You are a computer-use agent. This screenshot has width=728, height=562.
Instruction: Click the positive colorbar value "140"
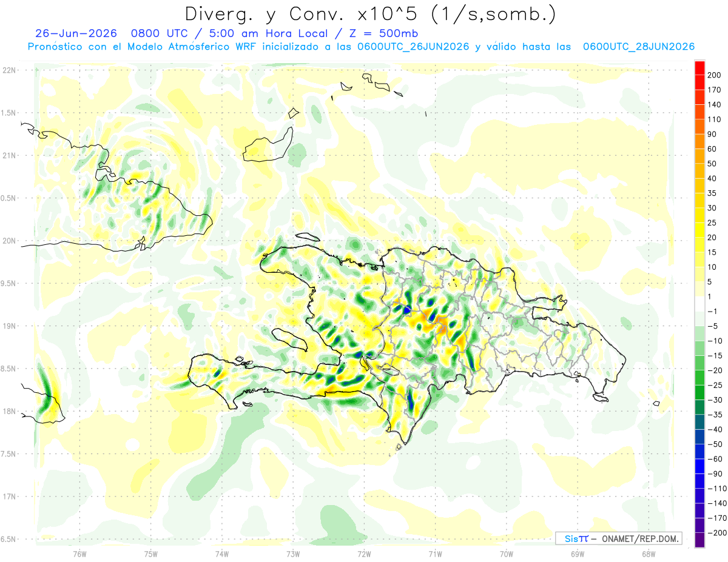pos(715,105)
